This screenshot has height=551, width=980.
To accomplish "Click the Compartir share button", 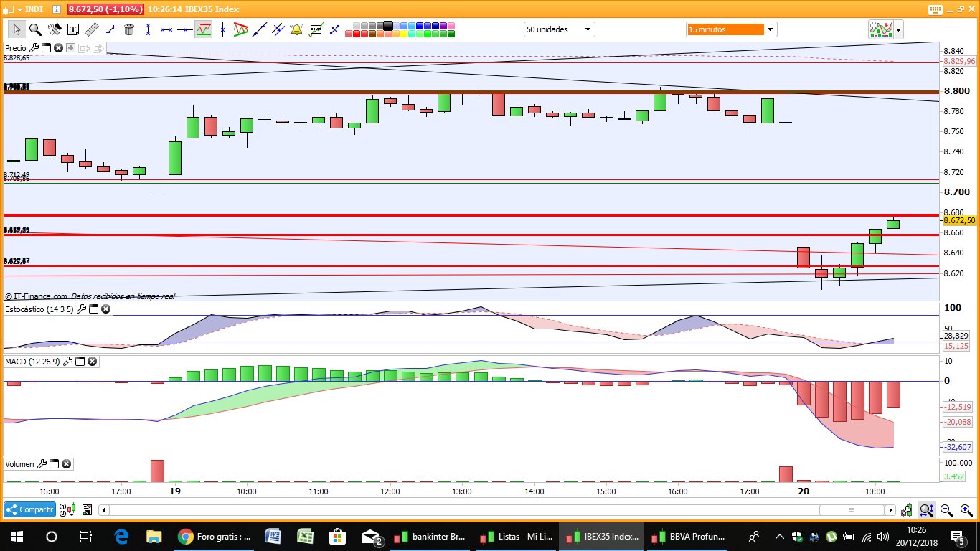I will tap(29, 509).
